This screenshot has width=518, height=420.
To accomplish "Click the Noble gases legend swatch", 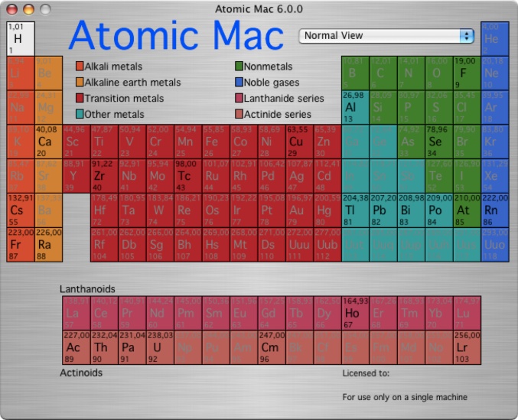I will [x=239, y=82].
